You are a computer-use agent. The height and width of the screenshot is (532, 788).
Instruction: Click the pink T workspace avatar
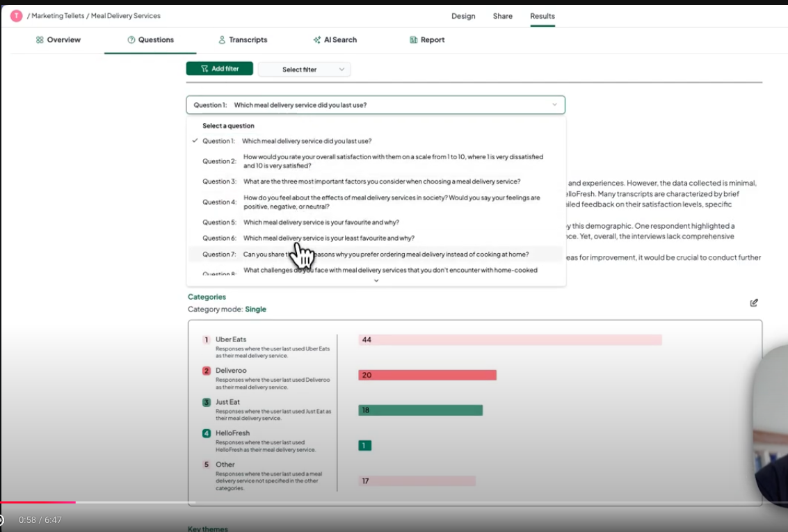coord(16,15)
